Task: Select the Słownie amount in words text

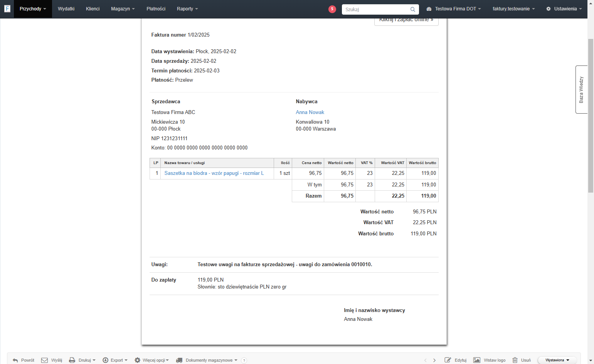Action: coord(242,287)
